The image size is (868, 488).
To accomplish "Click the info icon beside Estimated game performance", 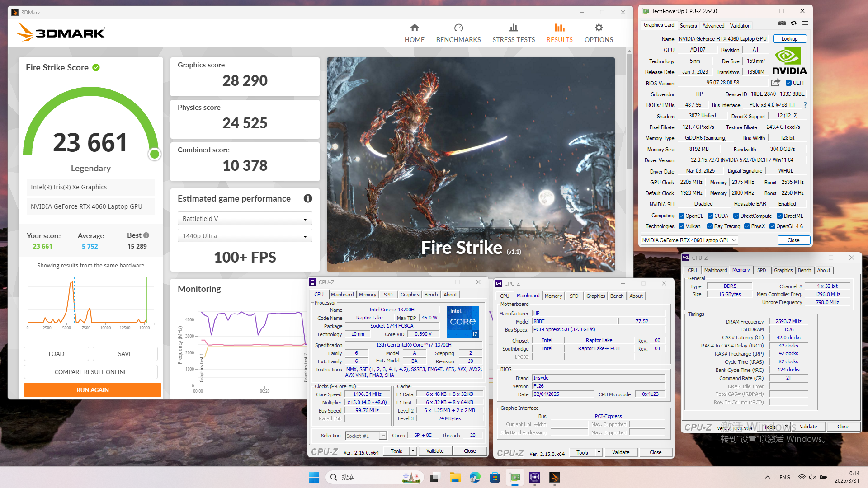I will click(308, 198).
